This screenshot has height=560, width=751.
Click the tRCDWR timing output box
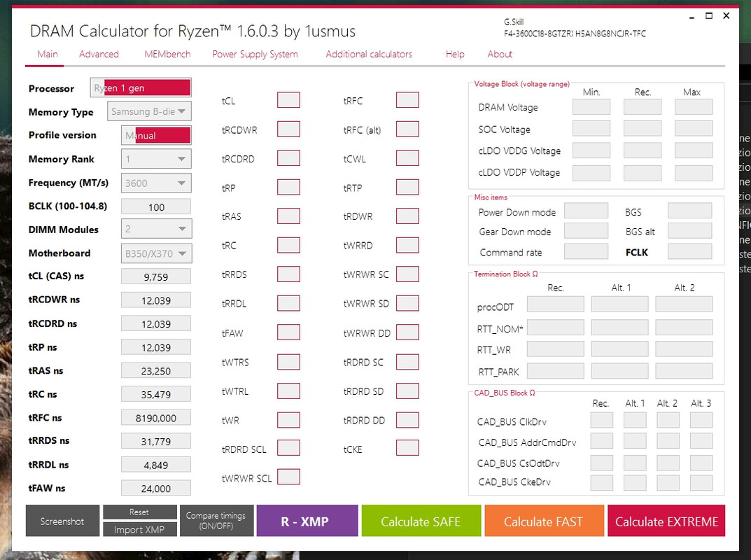[288, 129]
